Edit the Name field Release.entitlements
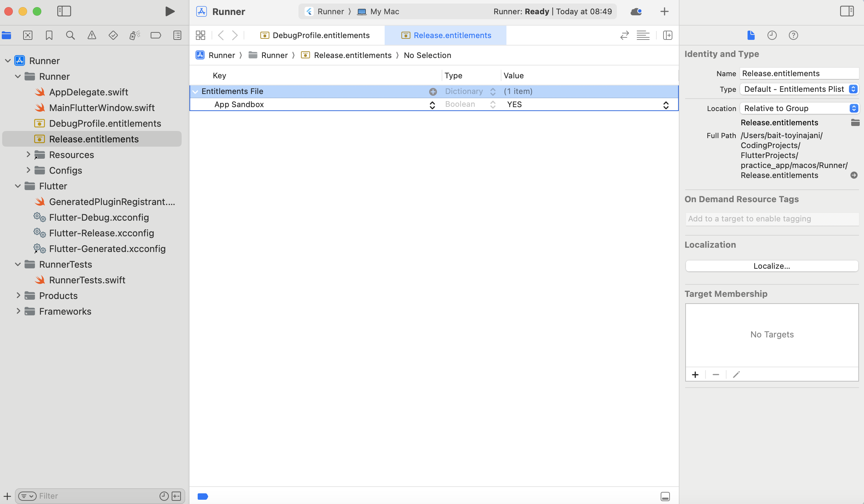This screenshot has width=864, height=504. tap(799, 73)
